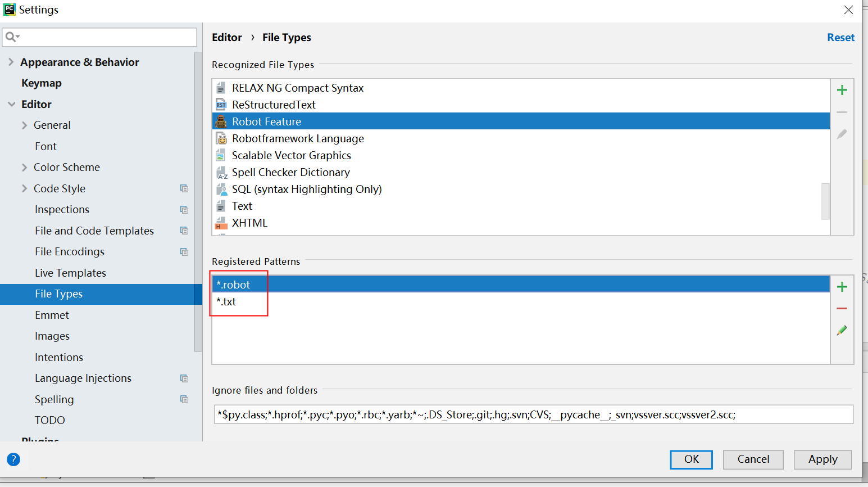Click the project-level icon beside Spelling

184,399
